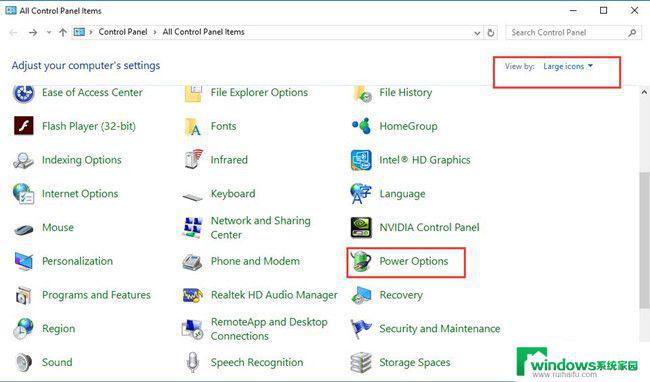Click the Indexing Options text link
The image size is (650, 382).
(x=82, y=160)
